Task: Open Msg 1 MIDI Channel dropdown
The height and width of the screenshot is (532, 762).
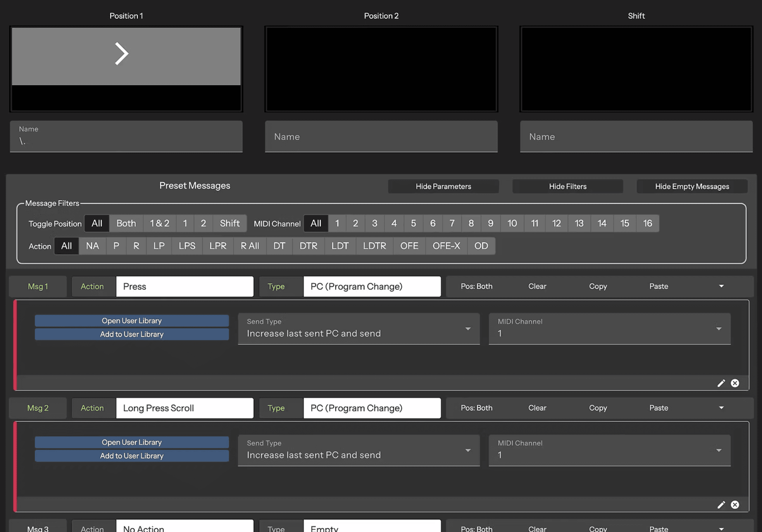Action: tap(609, 329)
